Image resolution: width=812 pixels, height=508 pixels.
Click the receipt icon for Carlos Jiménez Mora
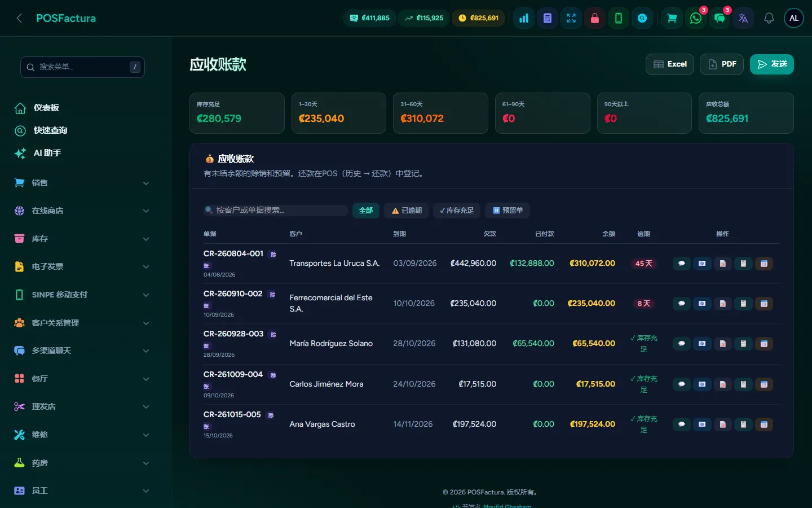point(743,384)
